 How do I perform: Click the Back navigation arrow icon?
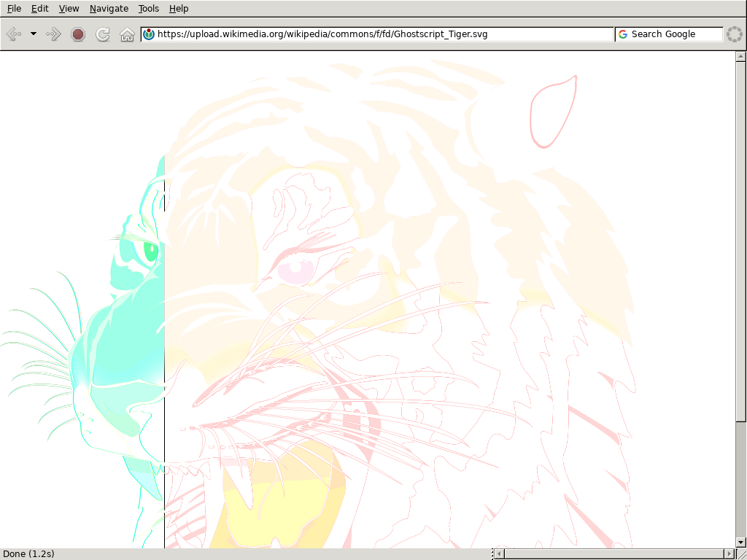click(14, 34)
